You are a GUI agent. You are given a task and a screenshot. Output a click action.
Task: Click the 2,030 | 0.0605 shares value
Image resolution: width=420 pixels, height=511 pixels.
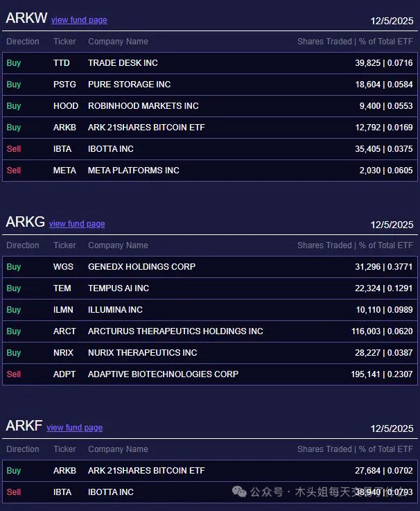pyautogui.click(x=386, y=171)
